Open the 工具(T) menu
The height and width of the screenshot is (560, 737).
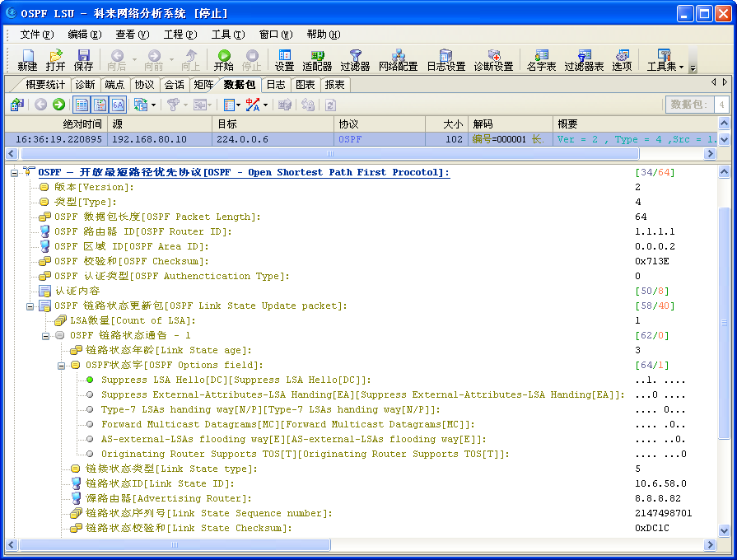click(x=227, y=34)
